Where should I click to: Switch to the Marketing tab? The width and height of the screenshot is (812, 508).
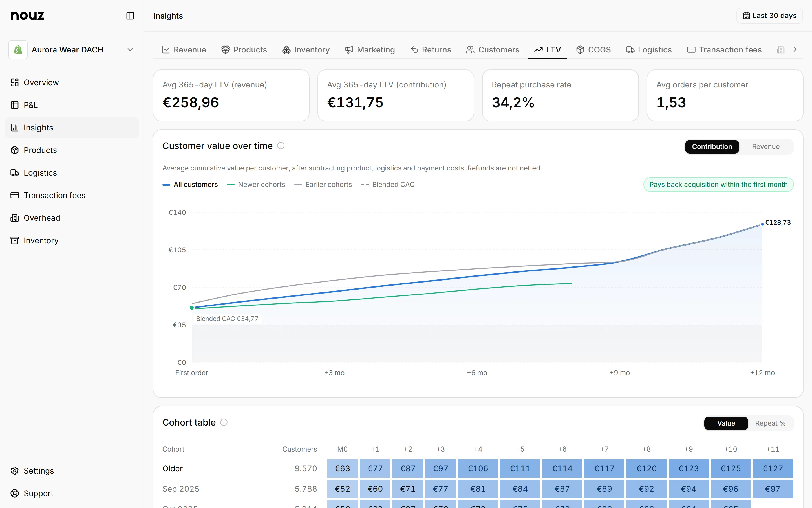point(370,50)
